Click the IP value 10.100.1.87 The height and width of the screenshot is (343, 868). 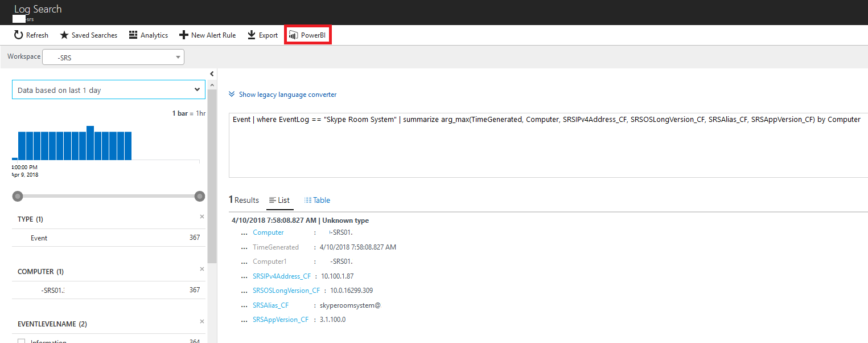pyautogui.click(x=338, y=276)
